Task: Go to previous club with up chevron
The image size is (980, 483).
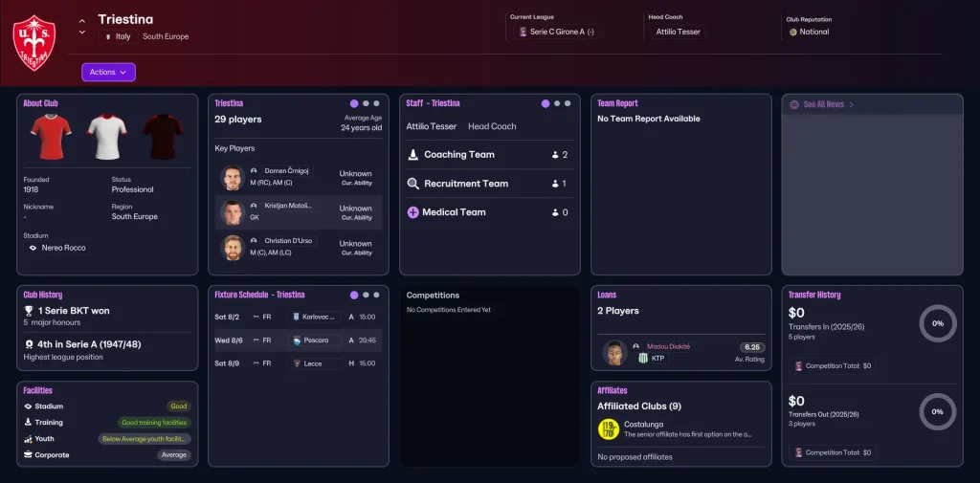Action: [x=82, y=21]
